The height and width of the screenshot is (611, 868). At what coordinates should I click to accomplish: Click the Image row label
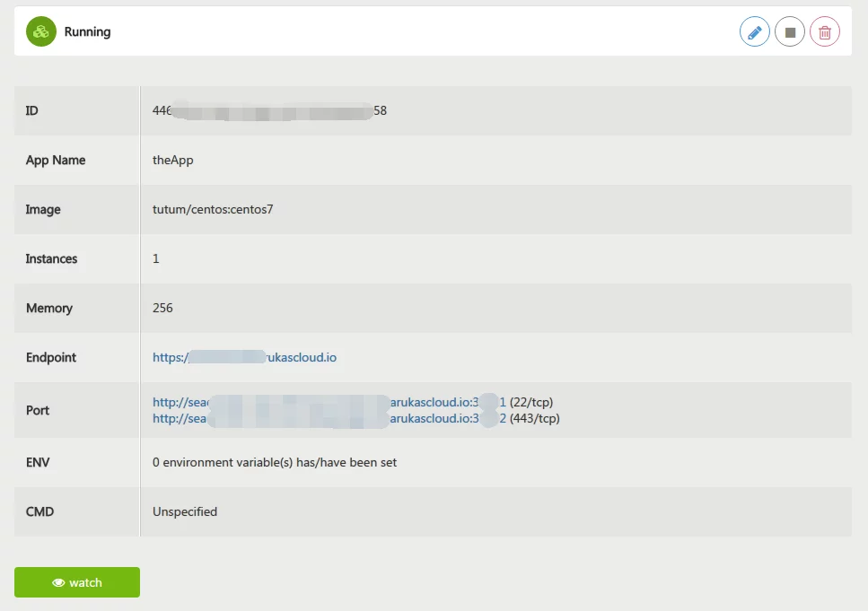pyautogui.click(x=43, y=209)
